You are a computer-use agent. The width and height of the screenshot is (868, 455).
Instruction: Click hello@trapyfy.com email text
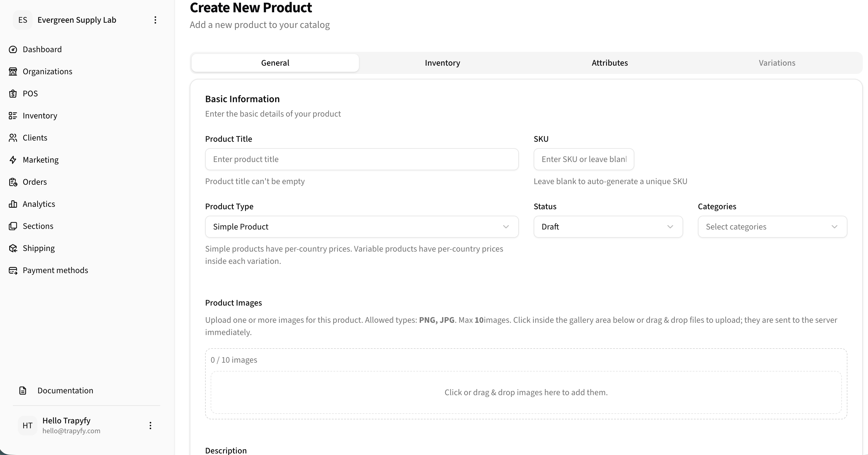pyautogui.click(x=72, y=431)
